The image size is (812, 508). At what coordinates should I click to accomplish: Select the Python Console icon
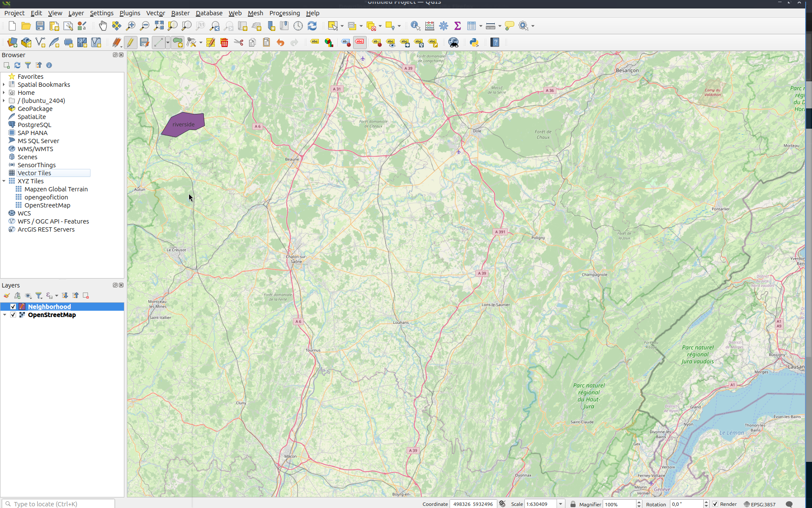(x=474, y=42)
